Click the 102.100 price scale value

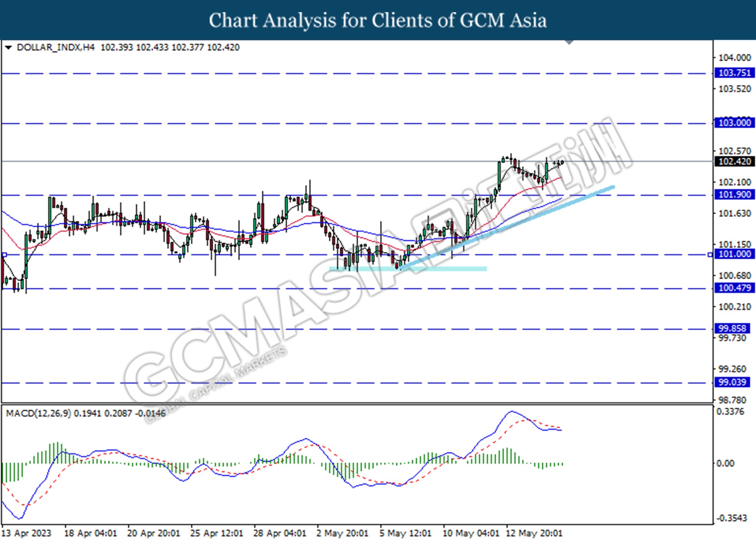tap(734, 182)
